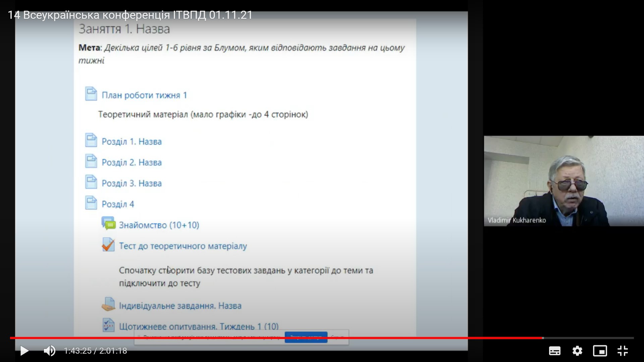Click the blue button in bottom notification bar
Screen dimensions: 644x362
coord(306,337)
